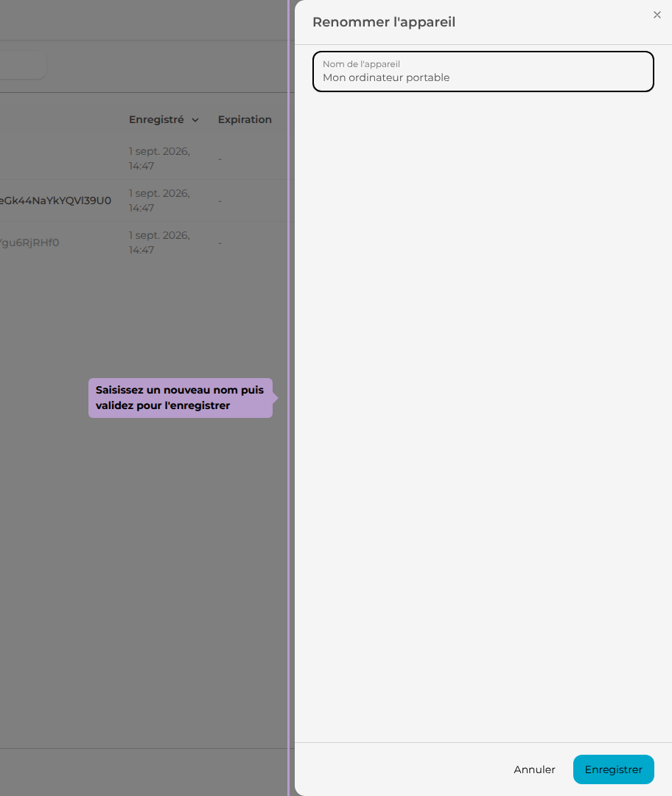Click the Nom de l'appareil input field

coord(483,71)
